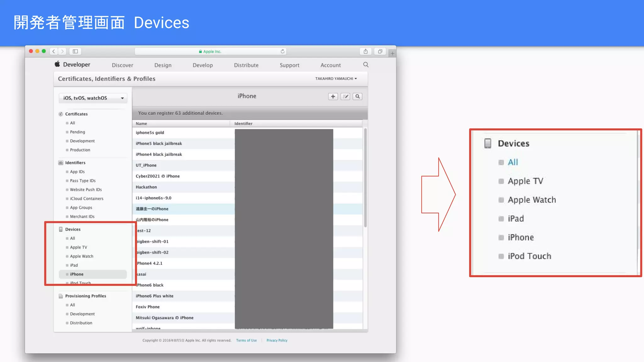644x362 pixels.
Task: Click the Safari sidebar toggle icon
Action: tap(75, 51)
